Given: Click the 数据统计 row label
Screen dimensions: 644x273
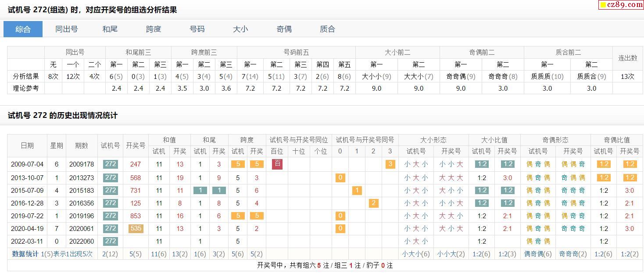Looking at the screenshot, I should coord(25,254).
